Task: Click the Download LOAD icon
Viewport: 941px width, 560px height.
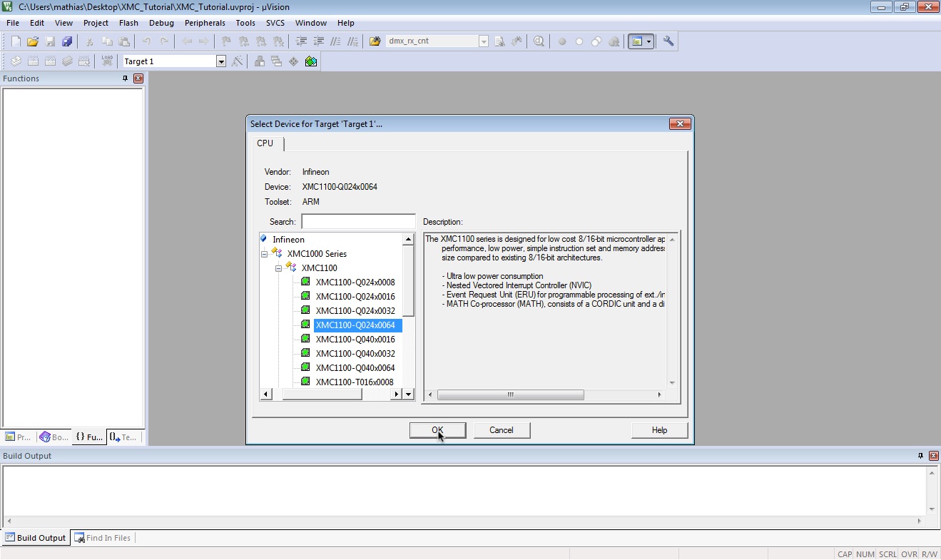Action: pos(107,61)
